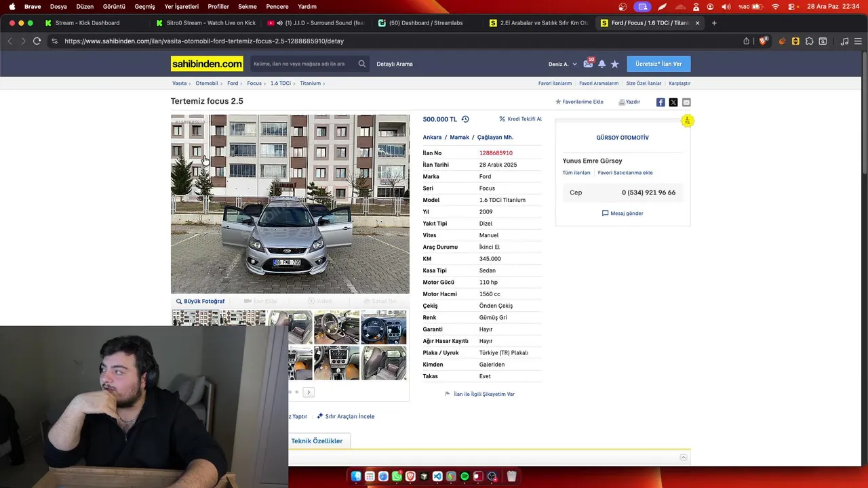Click Kredi Teklifi Al link
Screen dimensions: 868x488
[520, 119]
